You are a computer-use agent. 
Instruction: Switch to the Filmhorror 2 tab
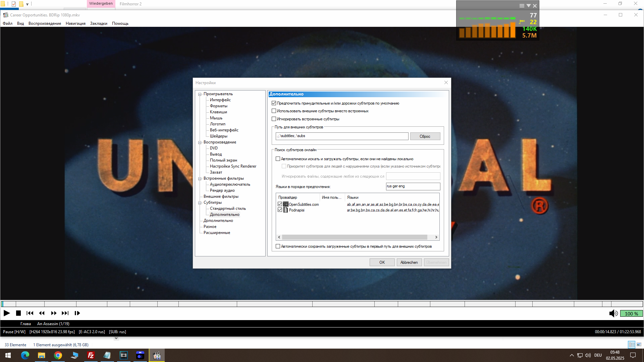130,4
